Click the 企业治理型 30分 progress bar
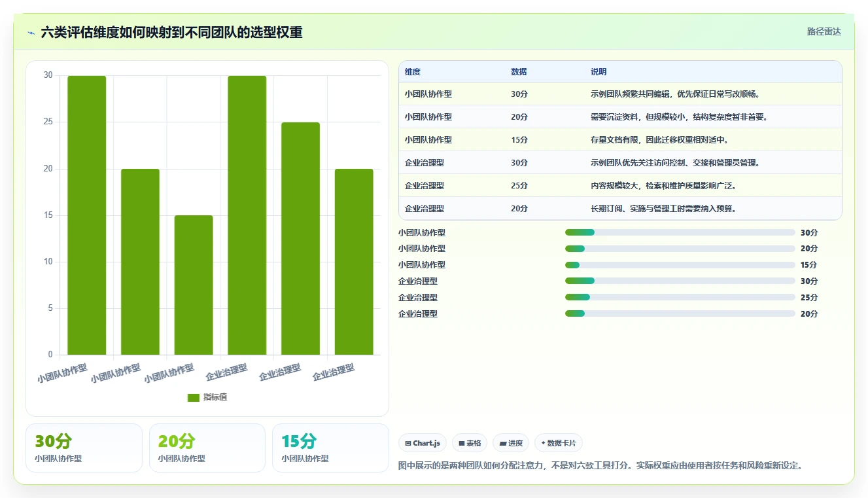Viewport: 868px width, 498px height. (680, 281)
